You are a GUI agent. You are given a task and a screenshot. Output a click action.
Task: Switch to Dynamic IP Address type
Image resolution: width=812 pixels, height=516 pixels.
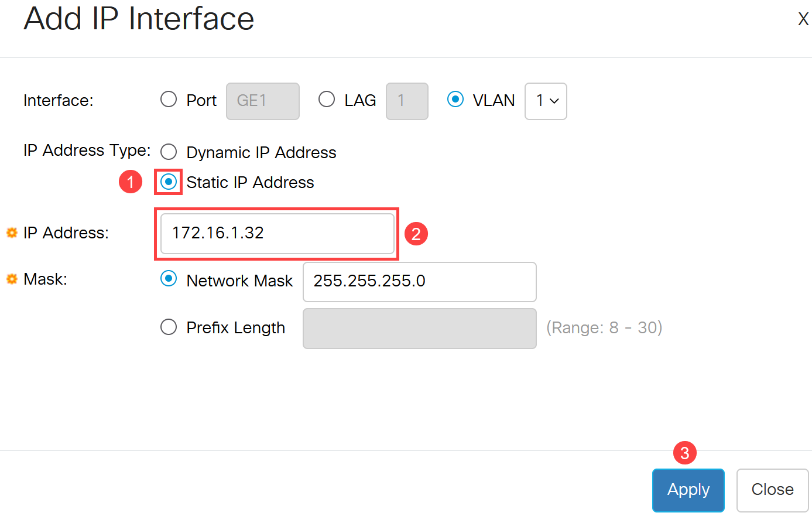[169, 152]
